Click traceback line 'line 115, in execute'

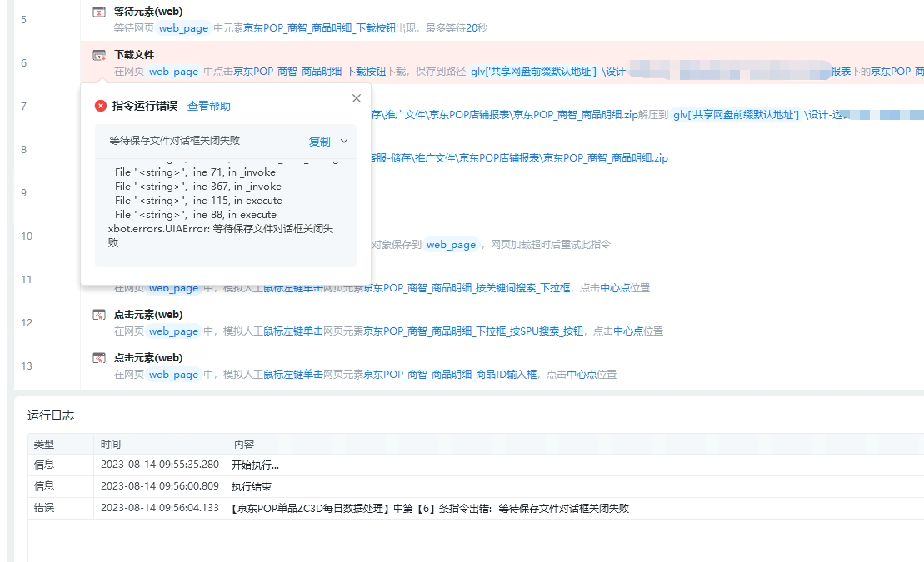tap(198, 201)
